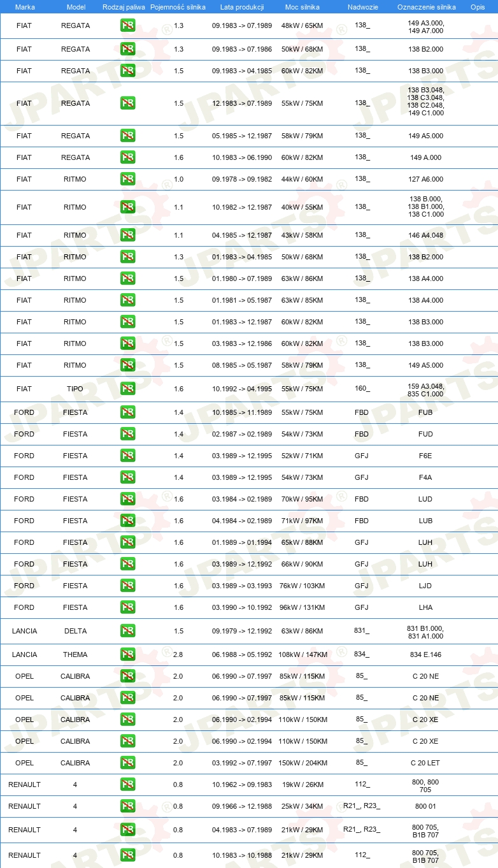Click the THEMA model cell

tap(75, 655)
